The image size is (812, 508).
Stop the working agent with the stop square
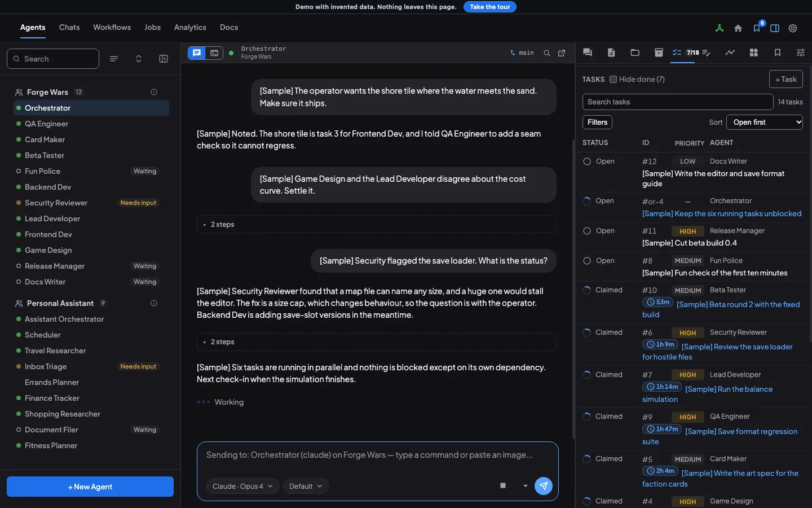(x=503, y=486)
